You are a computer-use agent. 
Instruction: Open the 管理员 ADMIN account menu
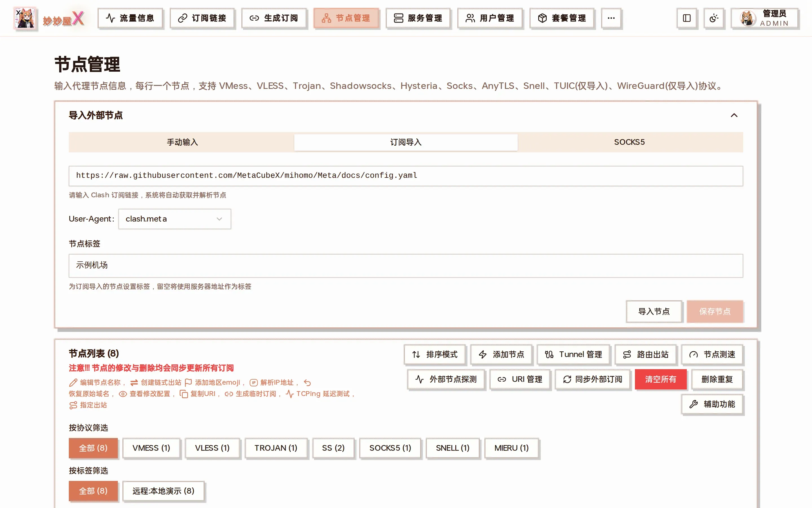pos(764,18)
